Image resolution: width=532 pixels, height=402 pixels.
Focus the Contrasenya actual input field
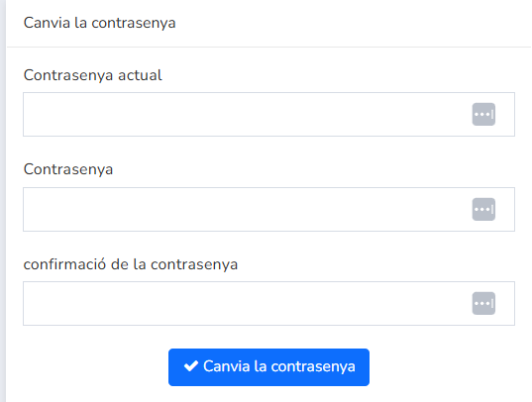point(268,114)
